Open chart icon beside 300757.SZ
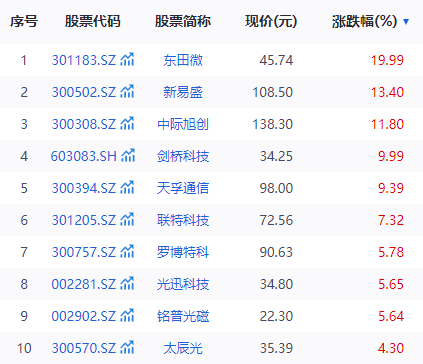 tap(127, 251)
